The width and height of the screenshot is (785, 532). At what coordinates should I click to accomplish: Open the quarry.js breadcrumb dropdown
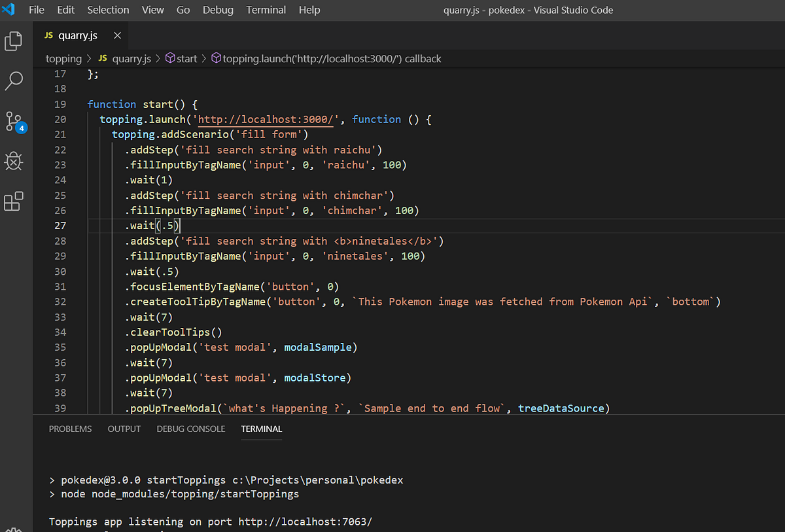coord(131,58)
